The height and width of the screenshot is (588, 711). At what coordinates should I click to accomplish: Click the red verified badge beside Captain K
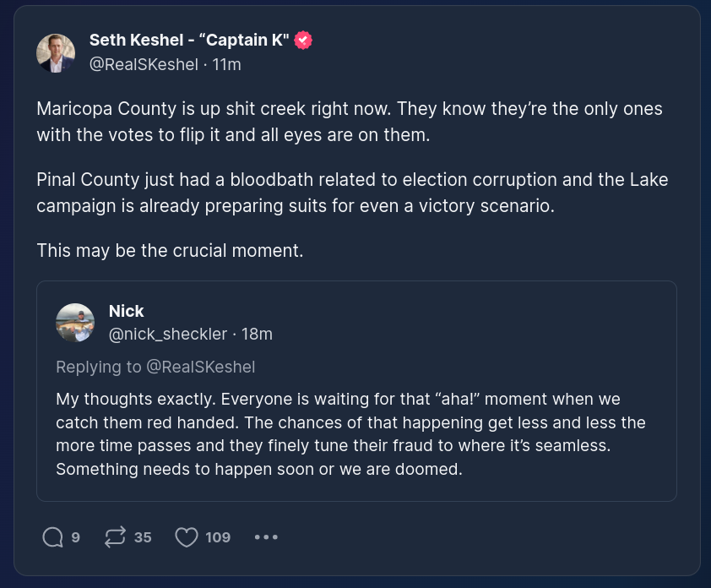[303, 41]
